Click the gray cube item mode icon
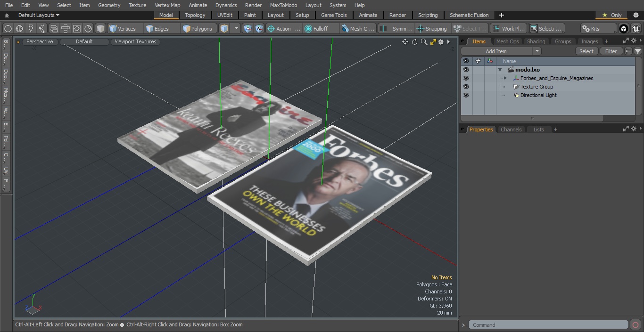This screenshot has height=332, width=644. [100, 29]
